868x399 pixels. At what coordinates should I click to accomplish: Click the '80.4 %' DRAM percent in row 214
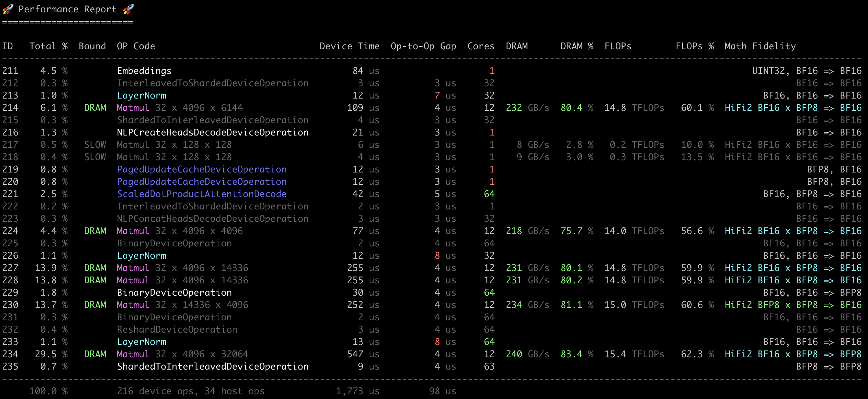tap(577, 108)
